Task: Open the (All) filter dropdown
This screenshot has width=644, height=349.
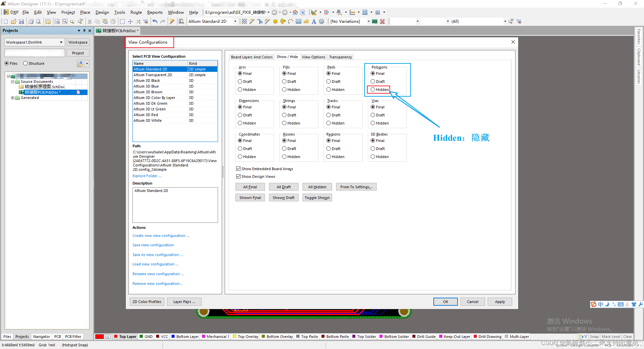Action: tap(505, 21)
